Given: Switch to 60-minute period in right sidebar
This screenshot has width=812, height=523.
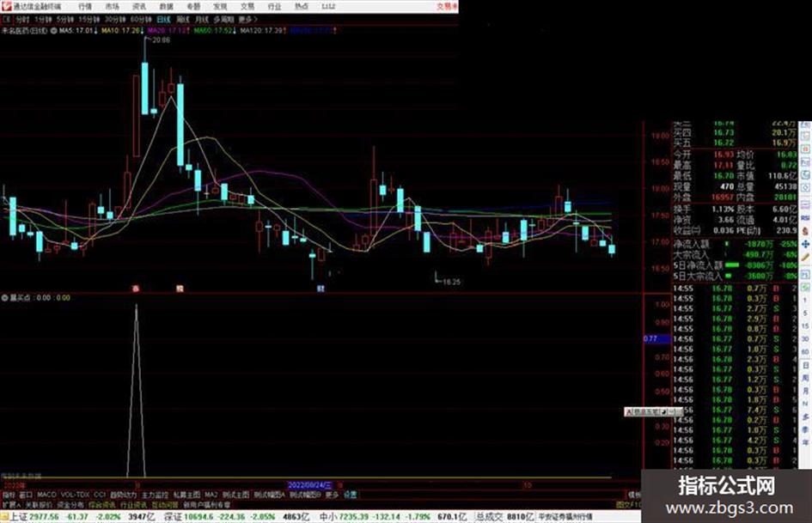Looking at the screenshot, I should tap(805, 351).
